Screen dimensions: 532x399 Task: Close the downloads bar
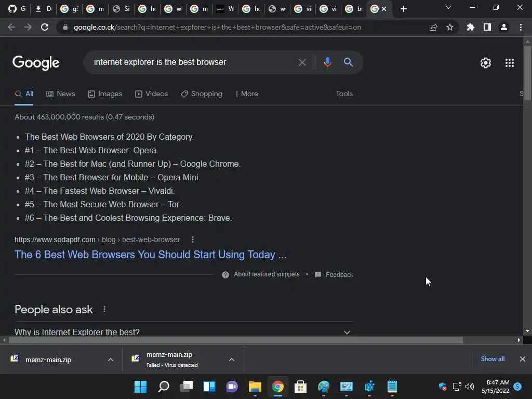pyautogui.click(x=523, y=359)
